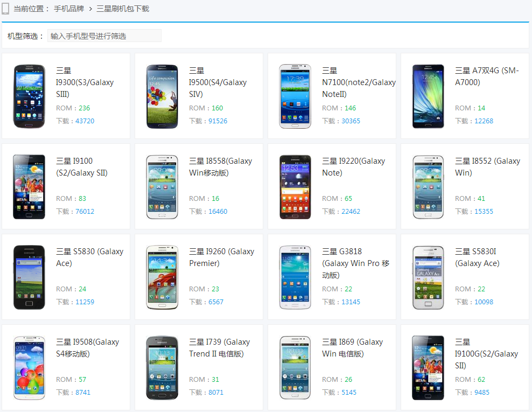The height and width of the screenshot is (412, 532).
Task: Click the download count 8071
Action: click(x=216, y=393)
